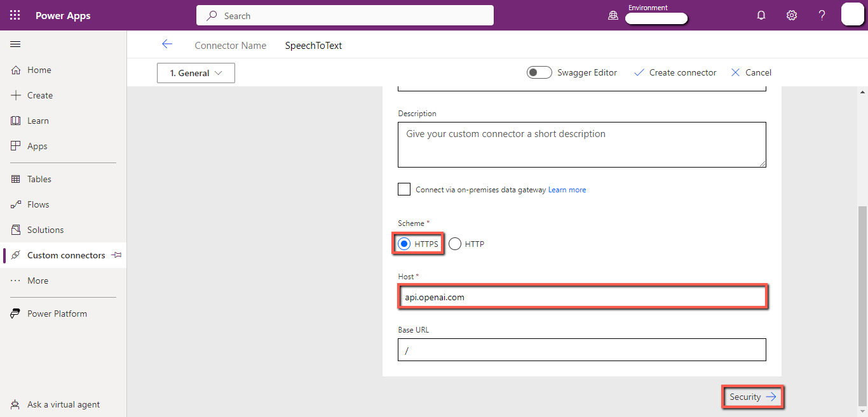Collapse the left navigation hamburger menu

tap(15, 44)
